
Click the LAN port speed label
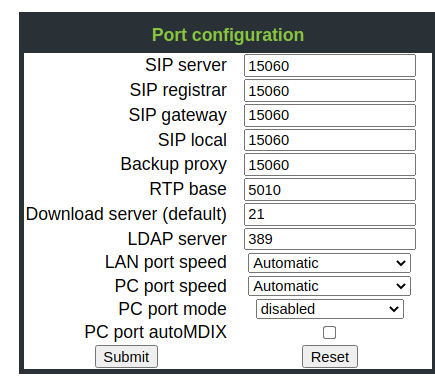[166, 262]
